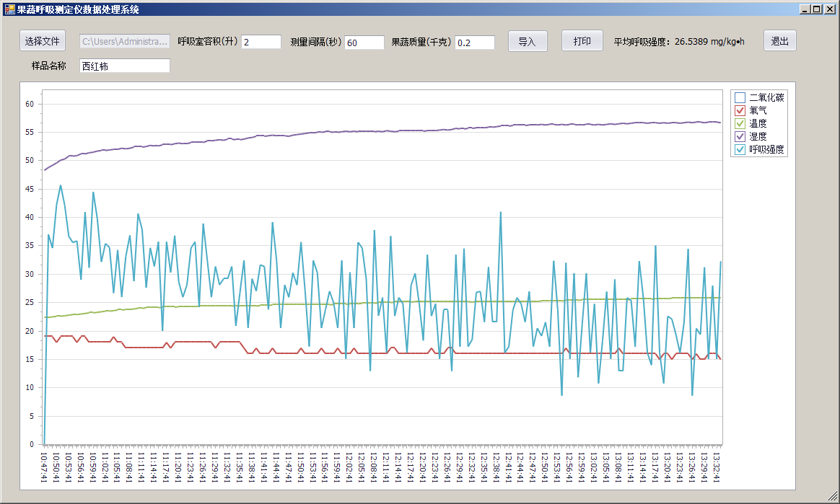This screenshot has height=504, width=840.
Task: Uncheck the 氧气 series checkbox
Action: [x=740, y=110]
